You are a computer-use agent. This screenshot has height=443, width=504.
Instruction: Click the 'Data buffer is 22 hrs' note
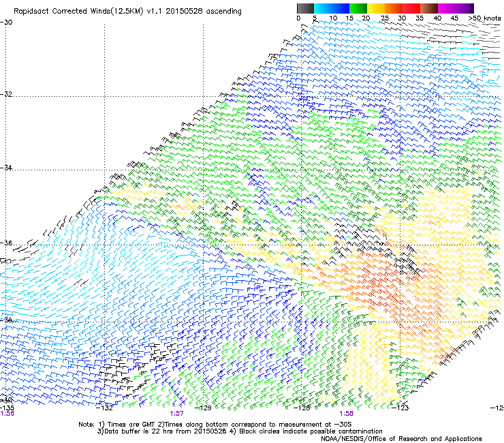click(x=240, y=431)
